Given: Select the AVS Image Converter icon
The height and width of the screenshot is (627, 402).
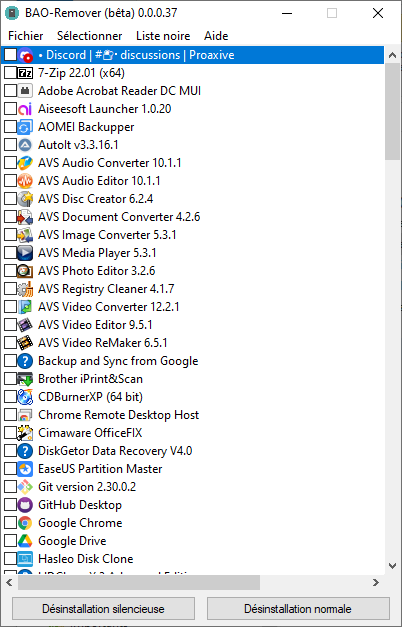Looking at the screenshot, I should (25, 235).
